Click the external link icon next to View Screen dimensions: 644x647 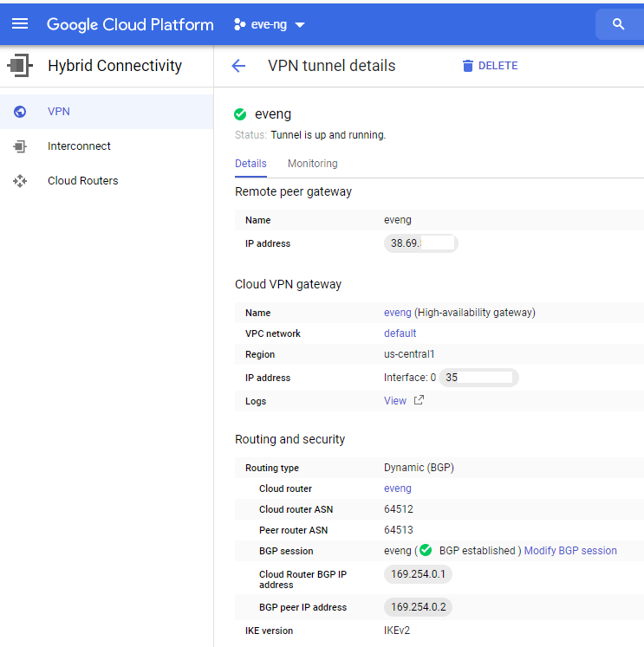click(x=419, y=400)
